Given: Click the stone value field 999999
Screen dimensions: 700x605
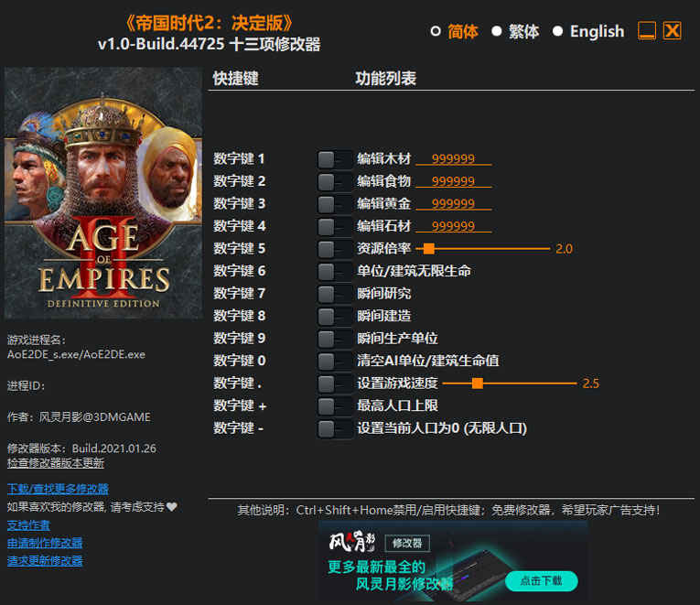Looking at the screenshot, I should point(453,226).
